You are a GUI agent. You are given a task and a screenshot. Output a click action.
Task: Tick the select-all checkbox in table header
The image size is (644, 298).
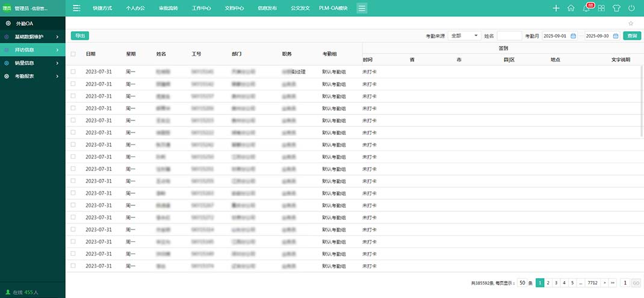[x=73, y=54]
